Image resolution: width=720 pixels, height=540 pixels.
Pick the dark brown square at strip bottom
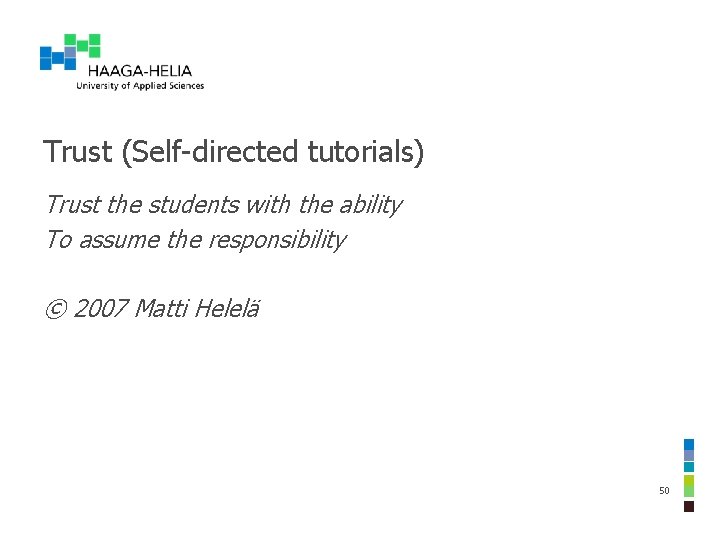tap(689, 506)
